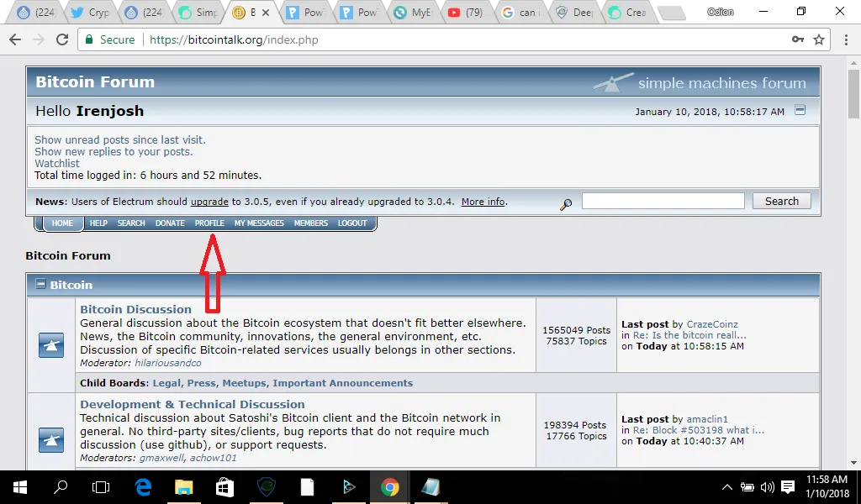Click the browser address bar URL
The width and height of the screenshot is (861, 504).
234,39
